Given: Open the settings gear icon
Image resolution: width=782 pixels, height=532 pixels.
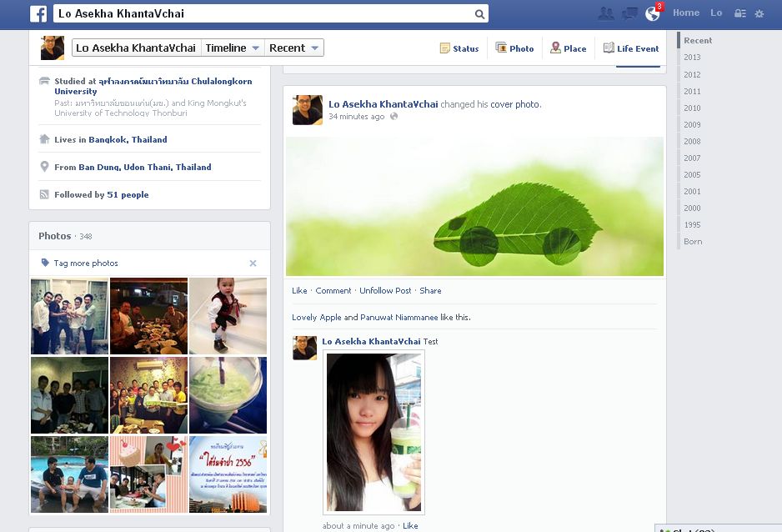Looking at the screenshot, I should click(759, 13).
